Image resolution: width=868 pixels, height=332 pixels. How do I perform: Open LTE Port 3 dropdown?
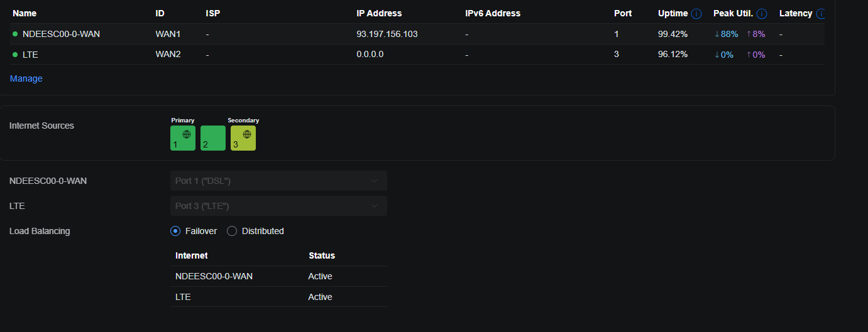tap(278, 206)
